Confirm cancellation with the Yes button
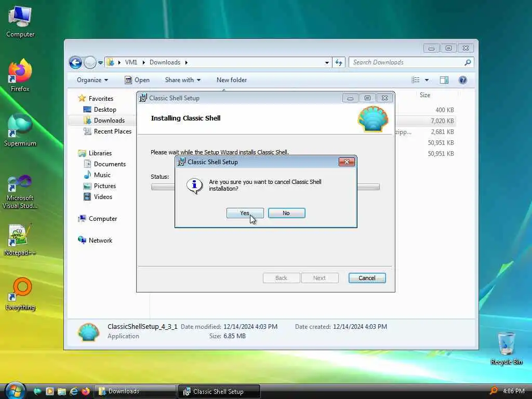532x399 pixels. [245, 213]
